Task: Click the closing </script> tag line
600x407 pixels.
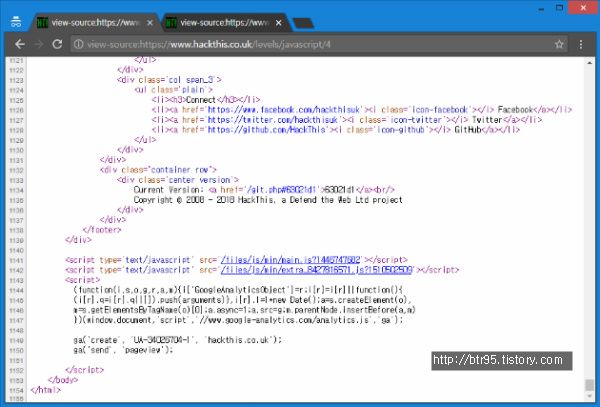Action: (x=85, y=370)
